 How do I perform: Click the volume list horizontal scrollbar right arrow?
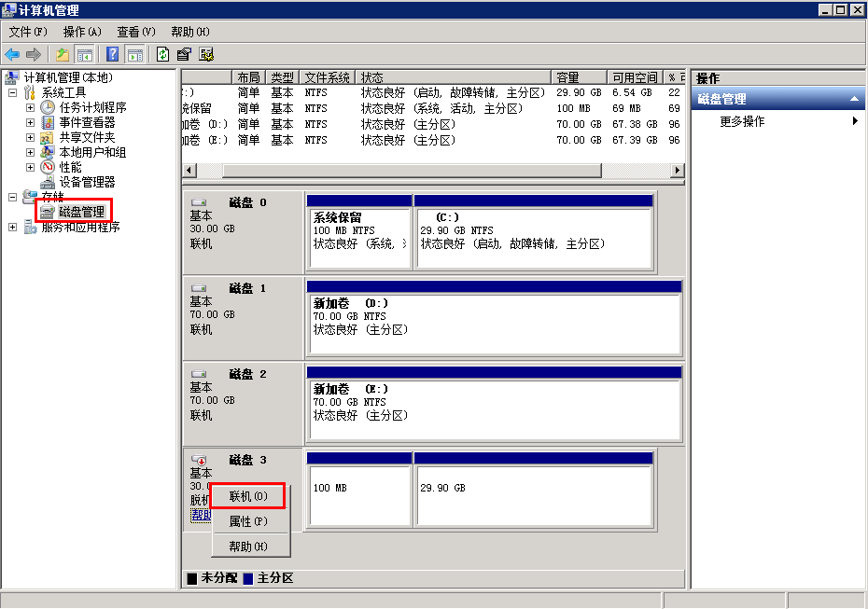click(679, 171)
